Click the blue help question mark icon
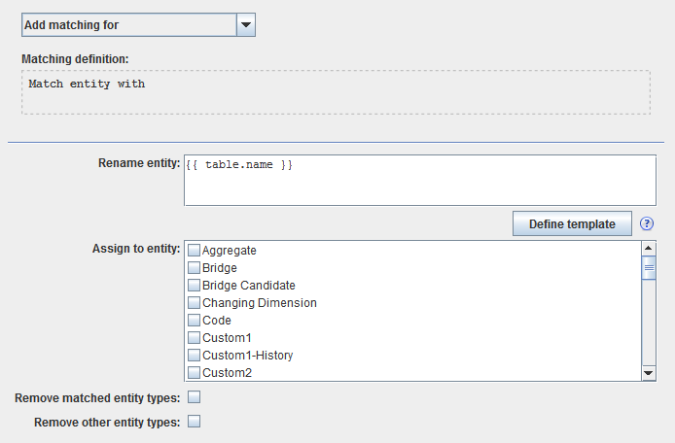Image resolution: width=675 pixels, height=443 pixels. [x=647, y=224]
